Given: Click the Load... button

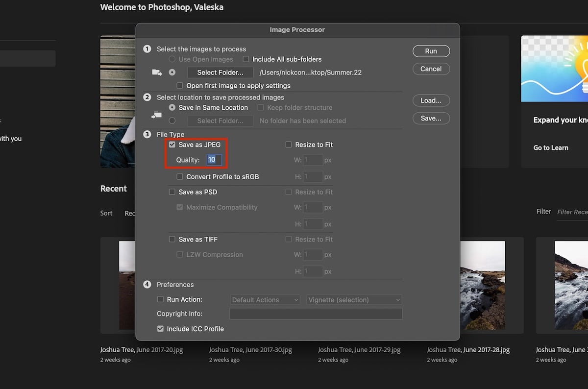Looking at the screenshot, I should click(x=431, y=100).
